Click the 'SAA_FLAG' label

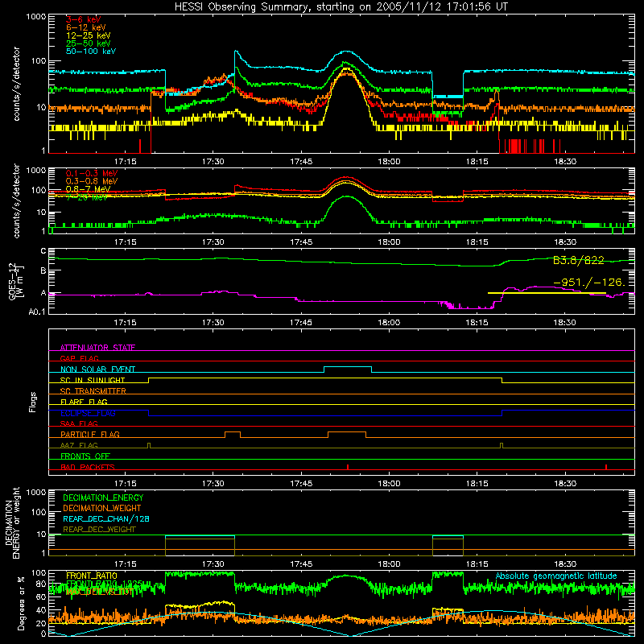pyautogui.click(x=79, y=423)
